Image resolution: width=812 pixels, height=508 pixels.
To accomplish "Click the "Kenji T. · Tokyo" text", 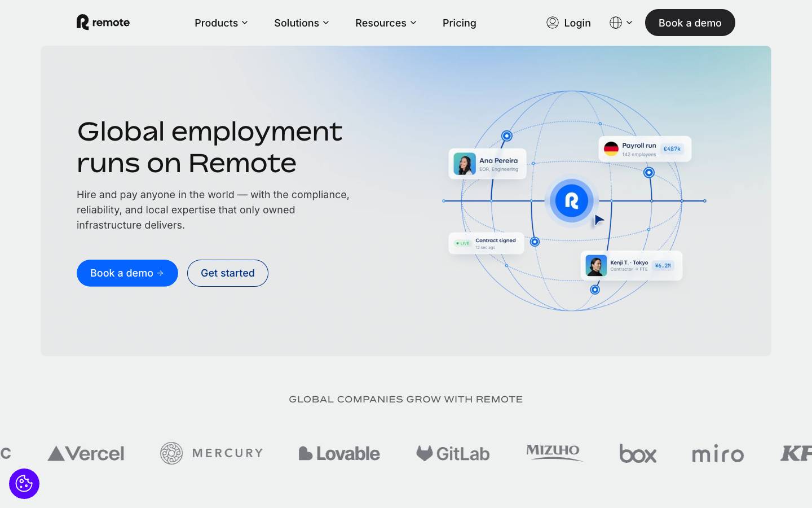I will [629, 262].
